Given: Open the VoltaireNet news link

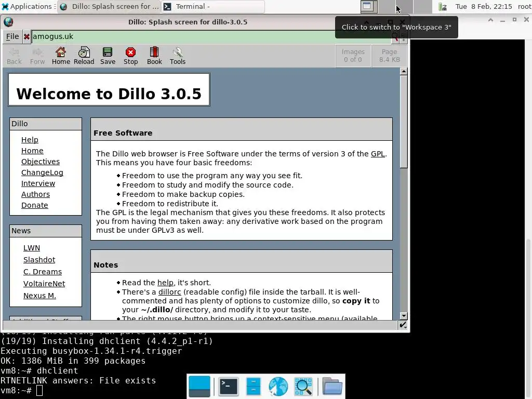Looking at the screenshot, I should point(44,284).
